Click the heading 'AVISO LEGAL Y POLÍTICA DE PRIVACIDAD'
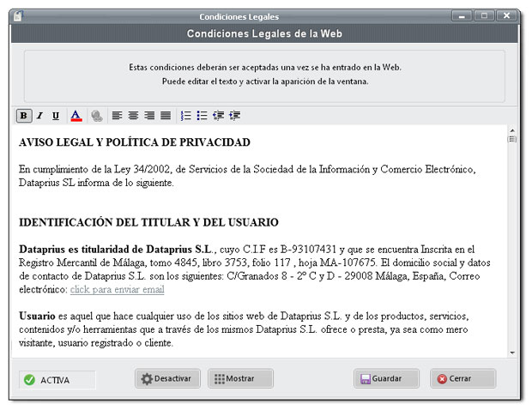Viewport: 532px width, 410px height. click(135, 142)
